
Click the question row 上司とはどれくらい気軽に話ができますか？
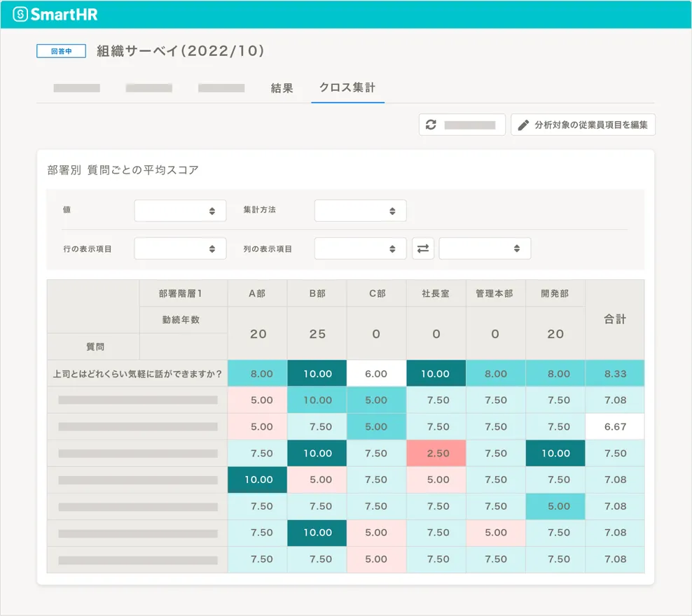[x=137, y=373]
